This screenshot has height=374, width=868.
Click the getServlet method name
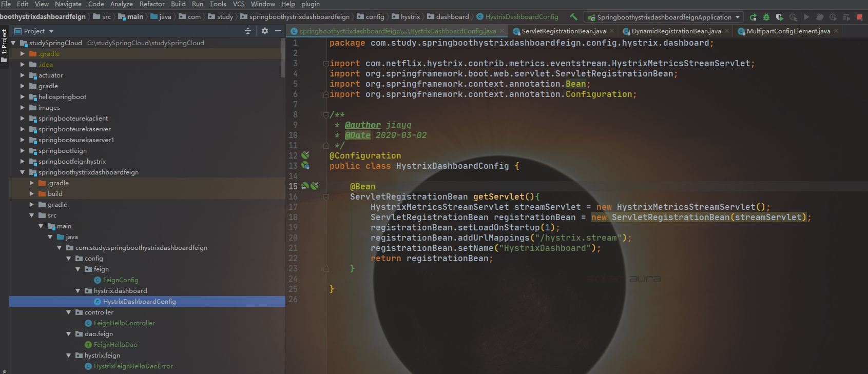point(499,196)
